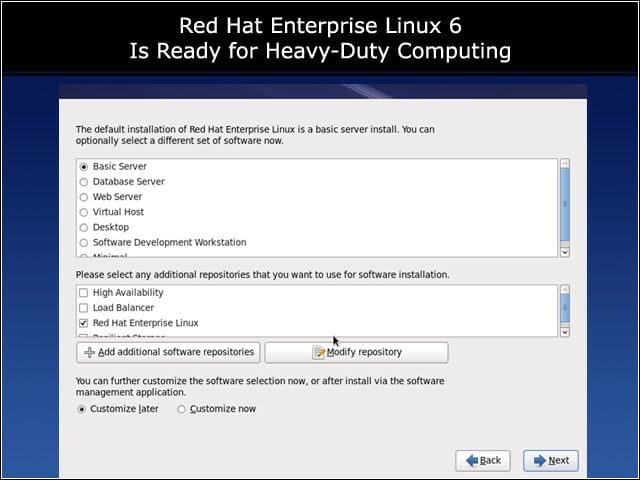Click the Modify repository button
This screenshot has height=480, width=640.
[x=356, y=352]
